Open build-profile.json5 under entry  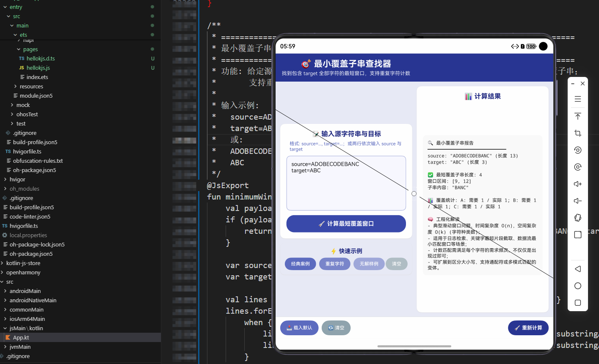point(35,142)
